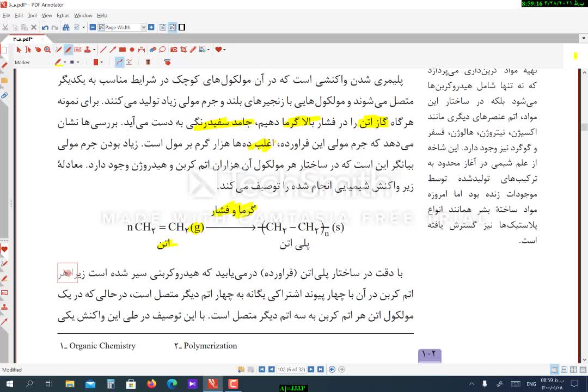Switch to single page layout view
Image resolution: width=588 pixels, height=392 pixels.
point(163,27)
